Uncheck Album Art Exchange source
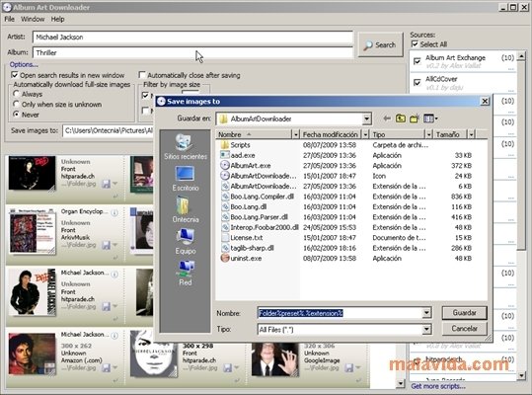 [x=418, y=61]
